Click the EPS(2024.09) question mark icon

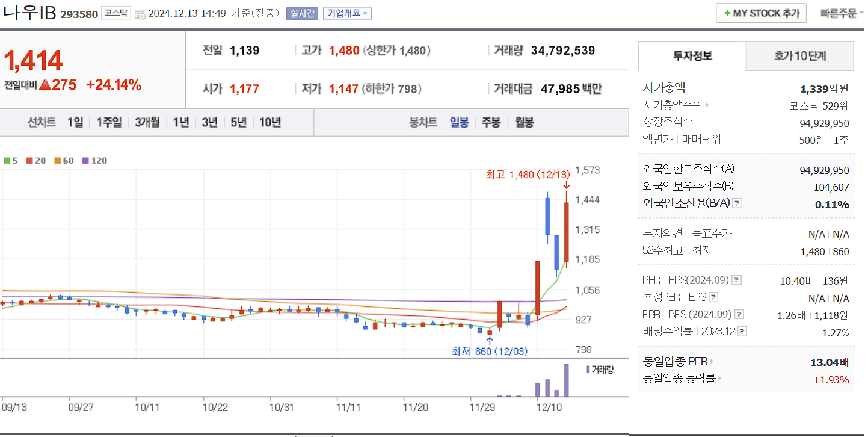coord(736,280)
